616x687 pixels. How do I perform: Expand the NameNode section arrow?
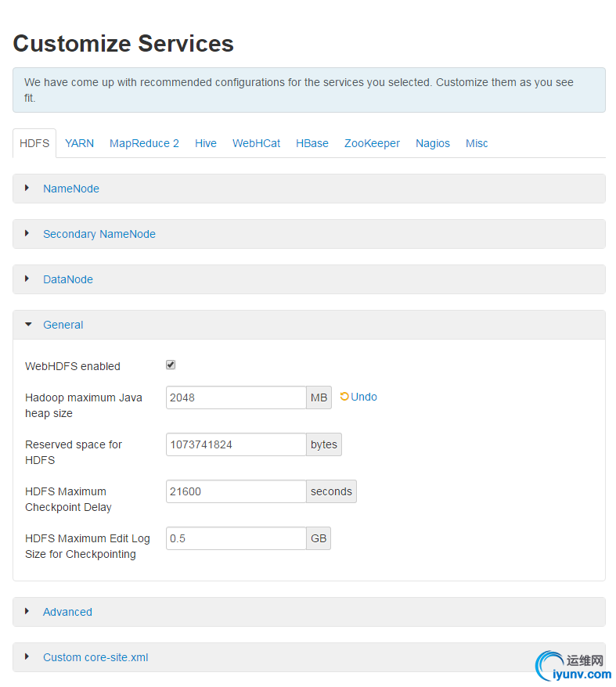click(x=27, y=188)
